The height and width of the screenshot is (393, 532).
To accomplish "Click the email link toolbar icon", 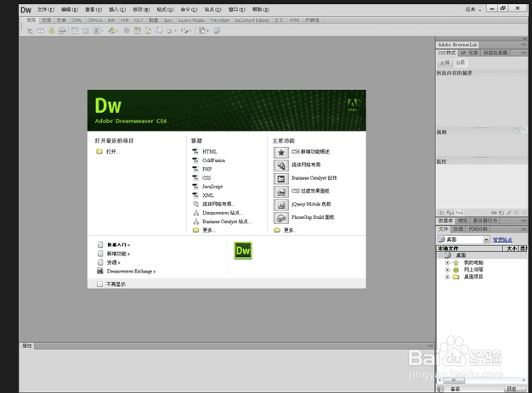I will 41,31.
